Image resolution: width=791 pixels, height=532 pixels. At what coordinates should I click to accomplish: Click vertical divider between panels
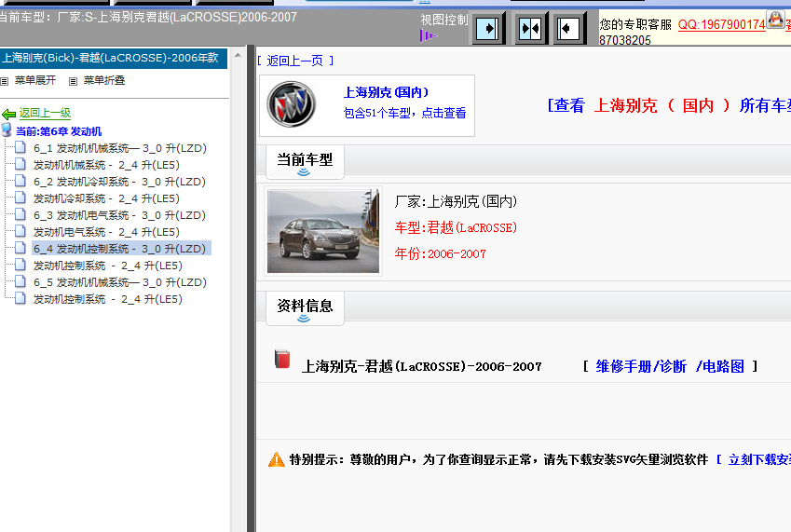click(x=252, y=288)
